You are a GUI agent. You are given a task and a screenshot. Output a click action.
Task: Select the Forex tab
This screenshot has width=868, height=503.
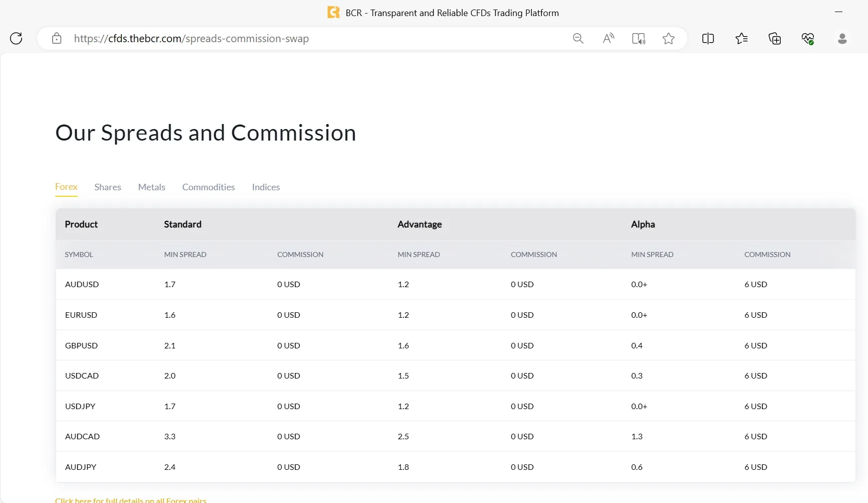pos(66,187)
